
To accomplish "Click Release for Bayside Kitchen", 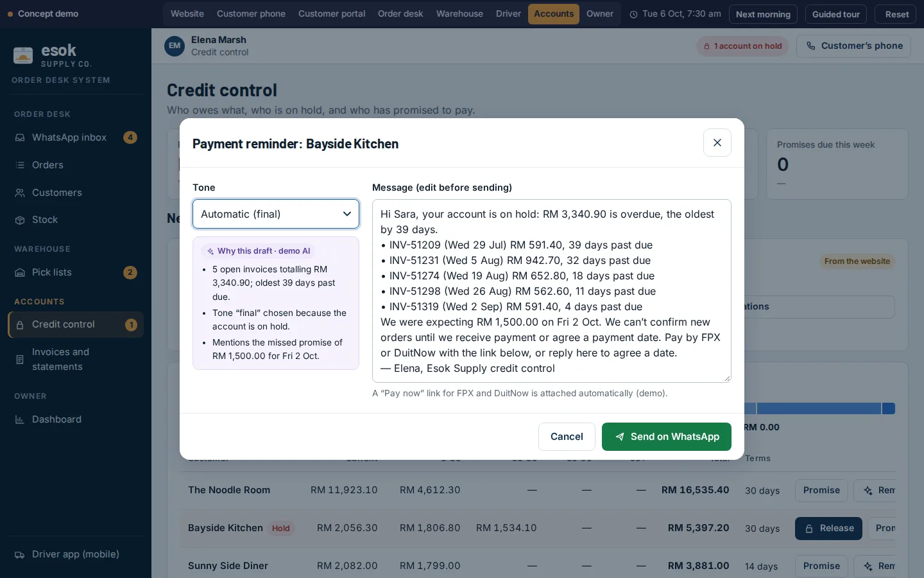I will coord(828,528).
